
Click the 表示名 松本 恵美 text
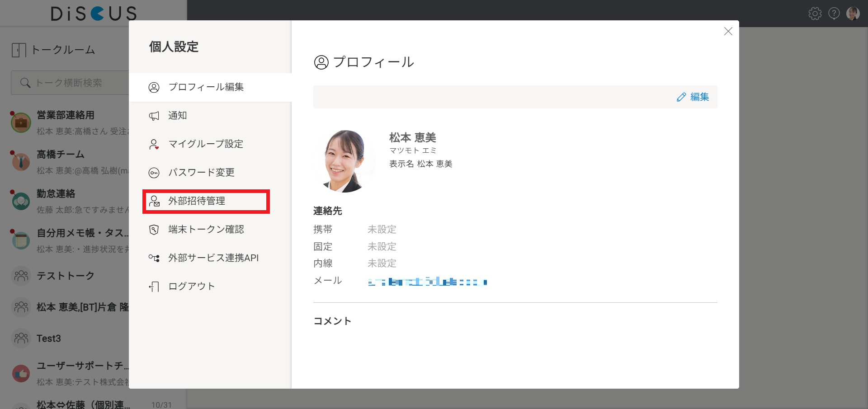click(421, 164)
